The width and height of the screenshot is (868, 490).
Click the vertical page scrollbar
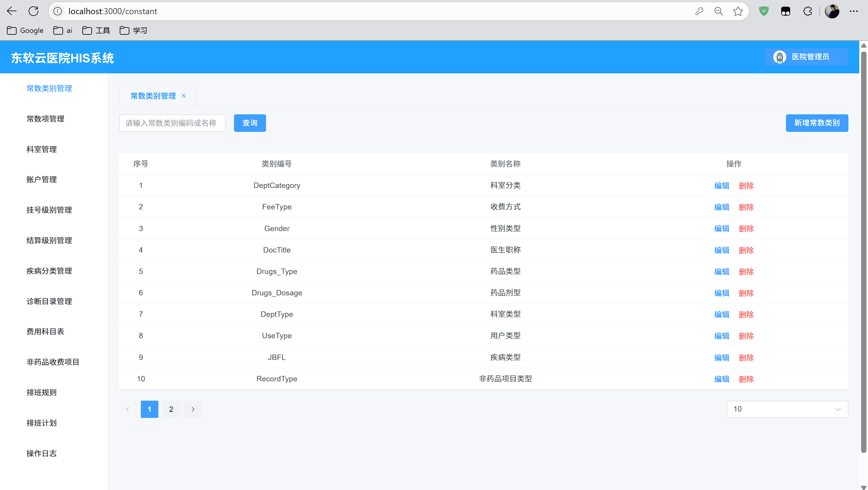(863, 253)
